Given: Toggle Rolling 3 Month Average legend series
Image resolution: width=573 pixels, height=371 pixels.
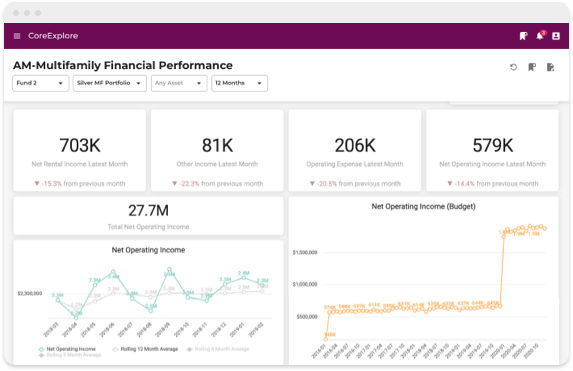Looking at the screenshot, I should (x=69, y=355).
